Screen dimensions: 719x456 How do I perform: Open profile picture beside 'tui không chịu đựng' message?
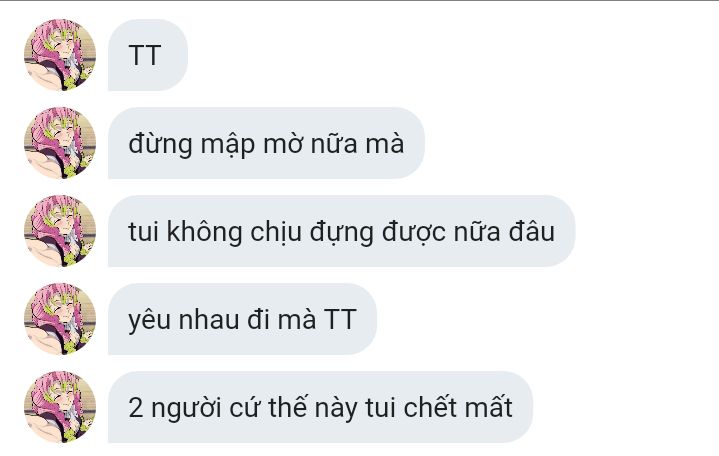pos(60,231)
